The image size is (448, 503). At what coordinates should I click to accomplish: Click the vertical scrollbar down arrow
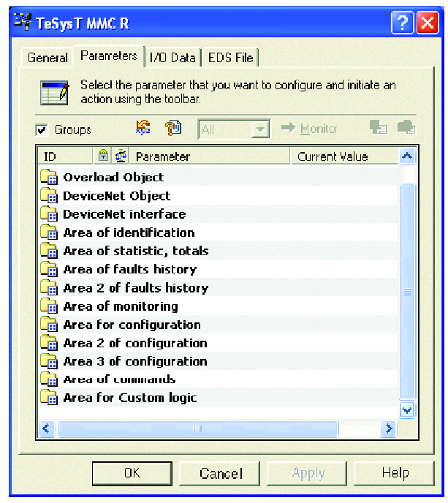point(407,410)
